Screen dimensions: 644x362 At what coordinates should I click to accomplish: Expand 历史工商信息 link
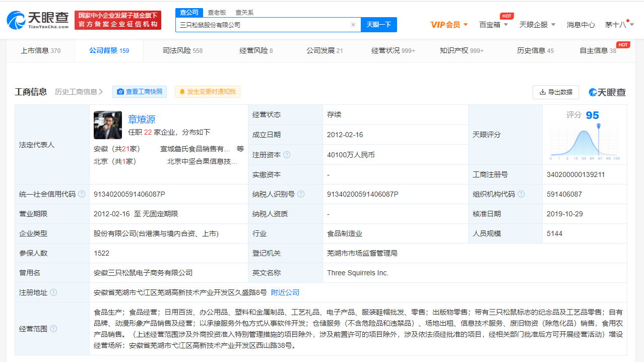[79, 92]
